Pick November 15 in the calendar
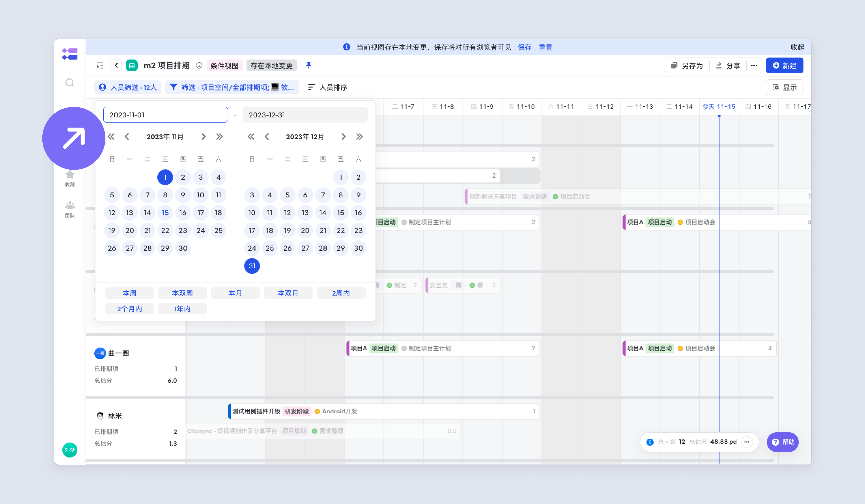This screenshot has width=865, height=504. pos(165,213)
